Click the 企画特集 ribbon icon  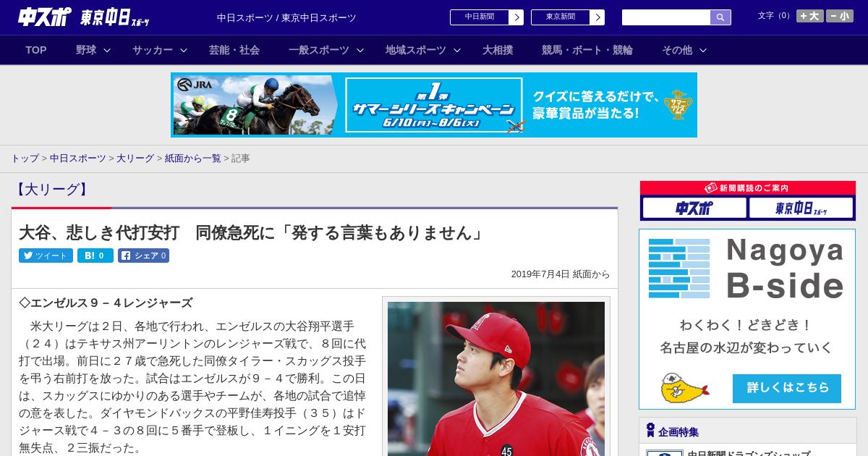[650, 431]
